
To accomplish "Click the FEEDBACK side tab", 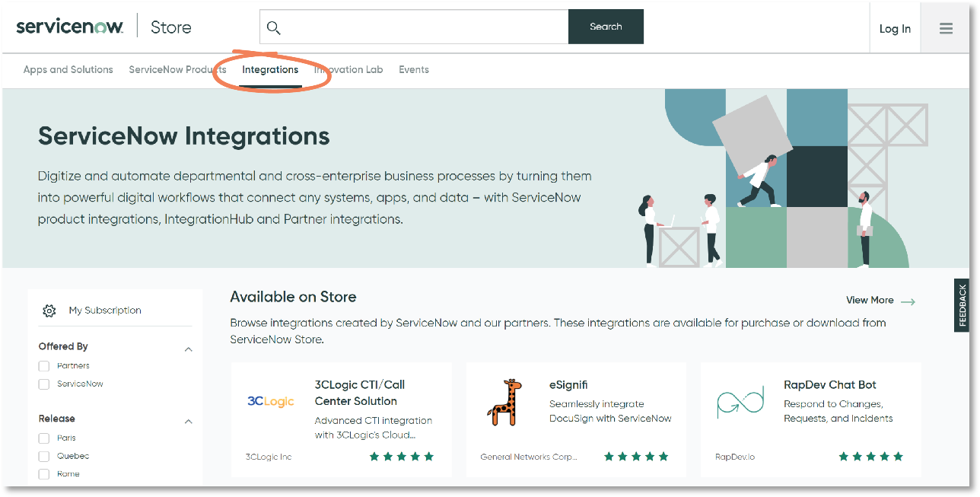I will click(962, 305).
